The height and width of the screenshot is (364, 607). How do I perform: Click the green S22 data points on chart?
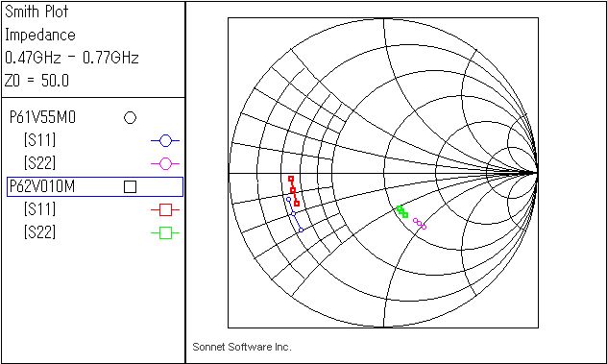point(402,212)
